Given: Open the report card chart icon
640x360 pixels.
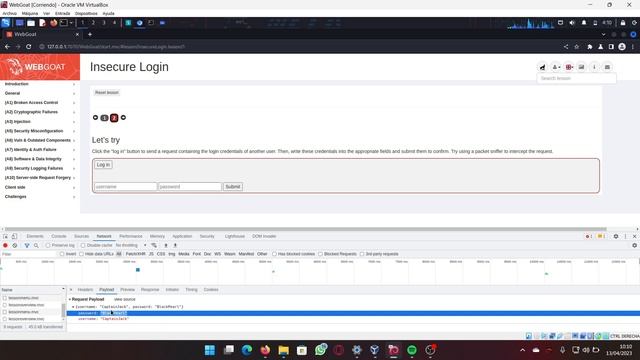Looking at the screenshot, I should 581,67.
